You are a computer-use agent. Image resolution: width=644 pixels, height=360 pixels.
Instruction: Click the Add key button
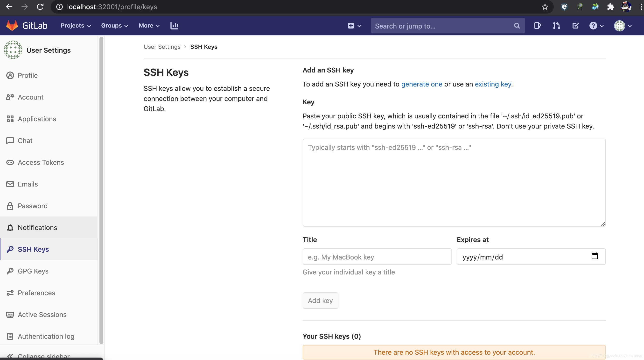[320, 301]
